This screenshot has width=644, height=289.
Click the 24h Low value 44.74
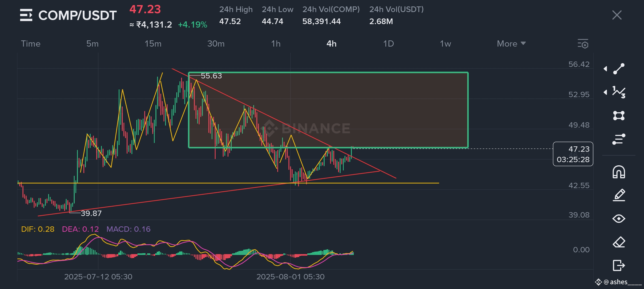(x=272, y=21)
